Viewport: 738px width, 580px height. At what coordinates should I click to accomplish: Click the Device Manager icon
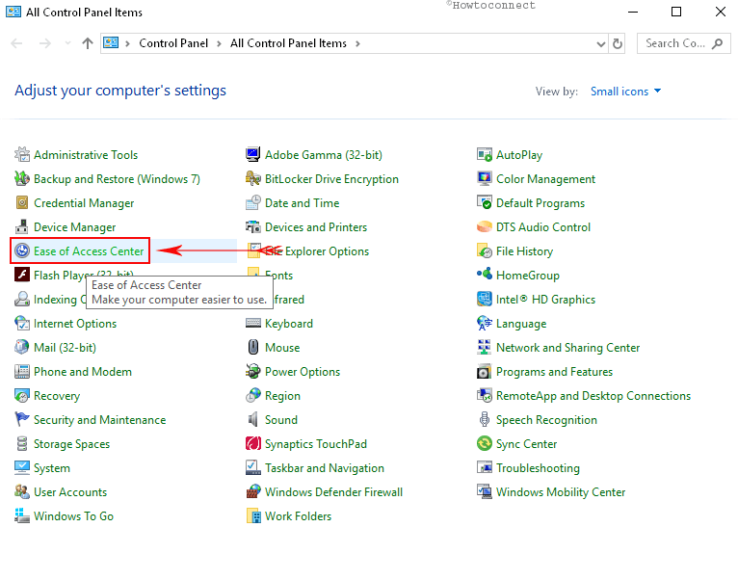point(22,226)
